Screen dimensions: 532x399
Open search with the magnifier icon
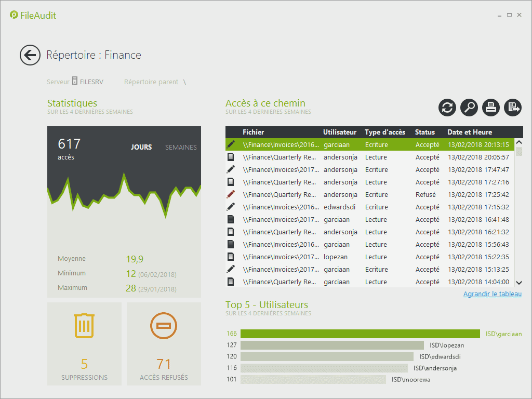click(x=469, y=108)
